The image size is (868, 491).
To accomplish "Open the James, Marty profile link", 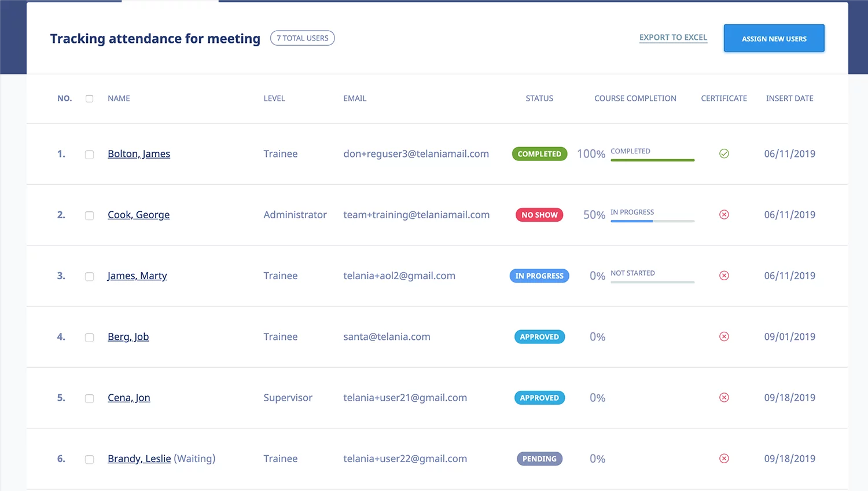I will click(137, 276).
